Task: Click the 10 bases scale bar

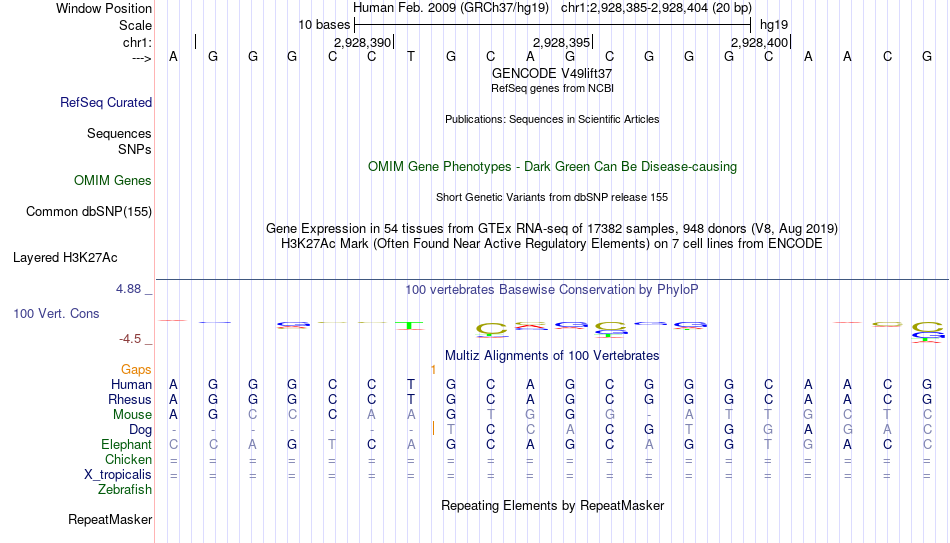Action: pos(553,25)
